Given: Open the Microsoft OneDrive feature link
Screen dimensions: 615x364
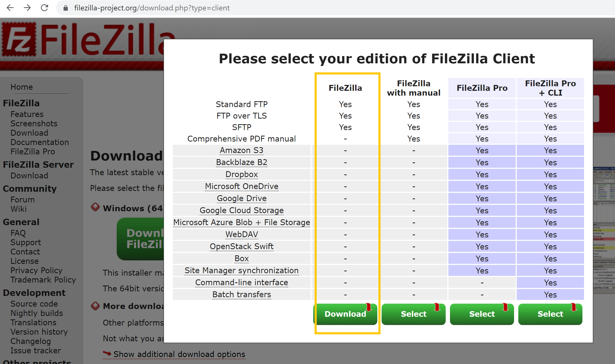Looking at the screenshot, I should point(241,186).
